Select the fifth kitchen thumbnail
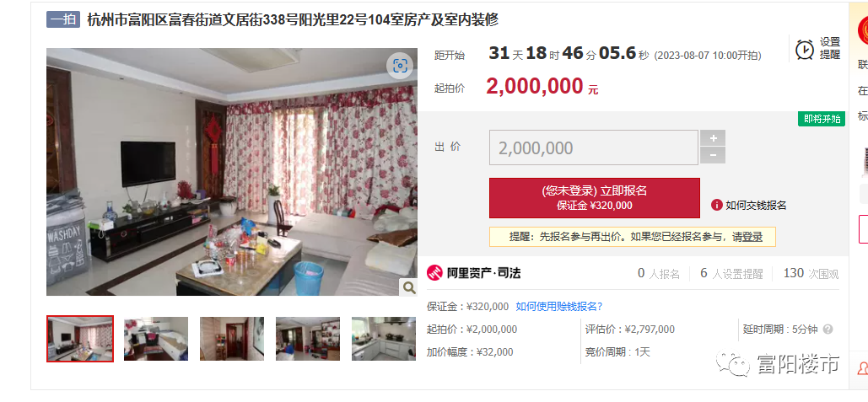The width and height of the screenshot is (868, 402). pyautogui.click(x=384, y=339)
